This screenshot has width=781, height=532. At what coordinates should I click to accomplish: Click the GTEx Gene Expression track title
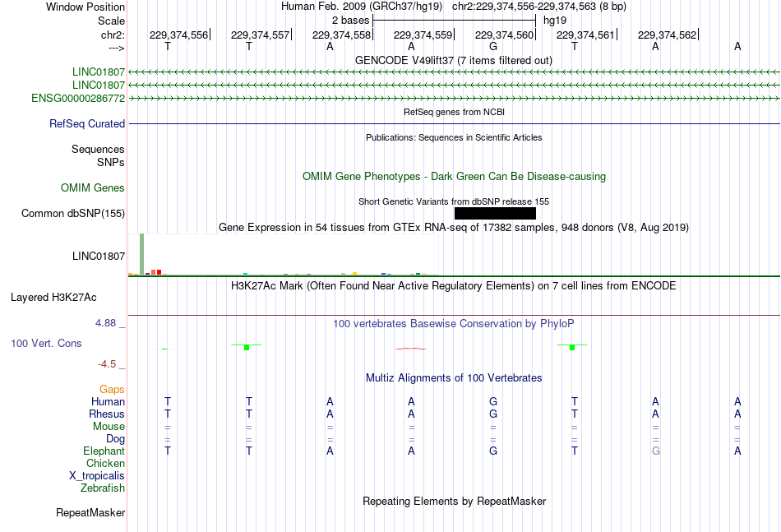click(453, 227)
